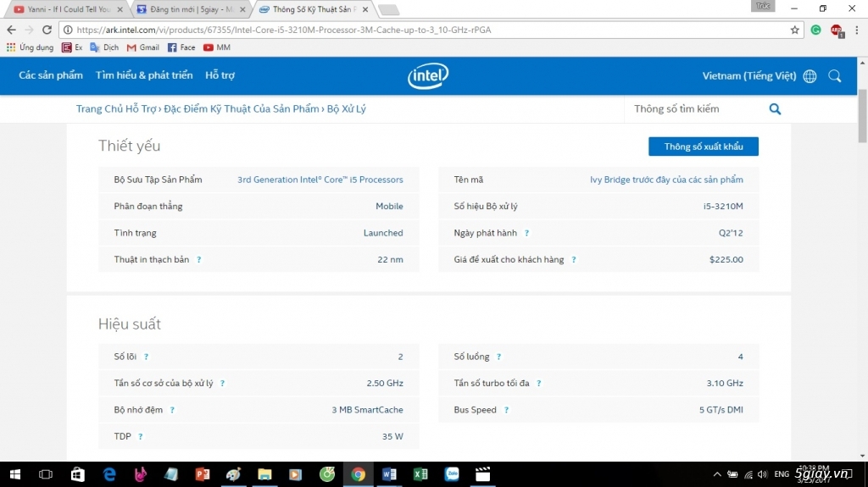Open Word from taskbar
This screenshot has width=868, height=487.
click(389, 474)
